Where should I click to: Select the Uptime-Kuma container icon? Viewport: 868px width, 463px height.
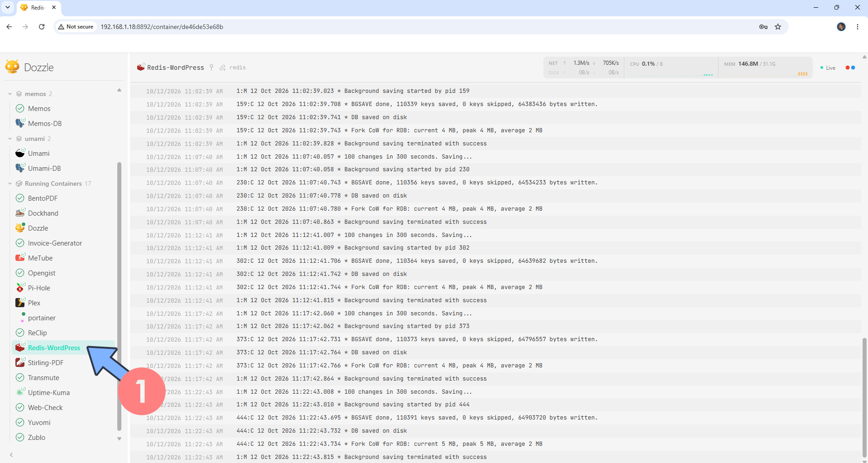pyautogui.click(x=20, y=392)
